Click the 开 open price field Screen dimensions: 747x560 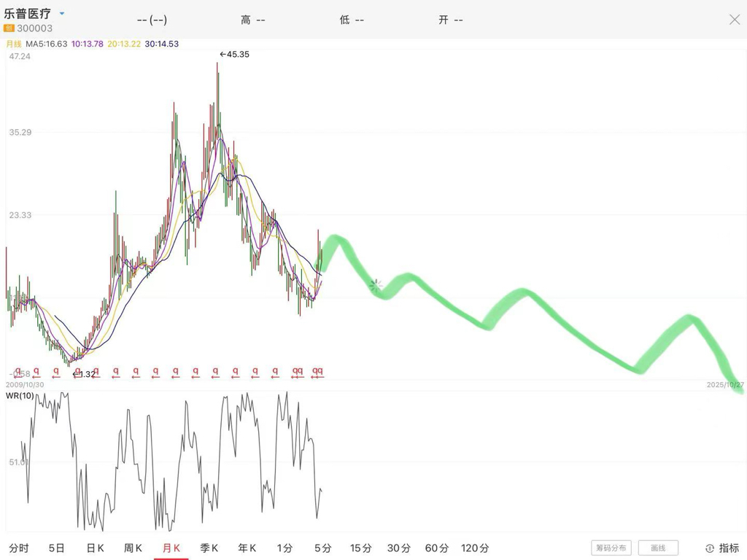click(450, 20)
